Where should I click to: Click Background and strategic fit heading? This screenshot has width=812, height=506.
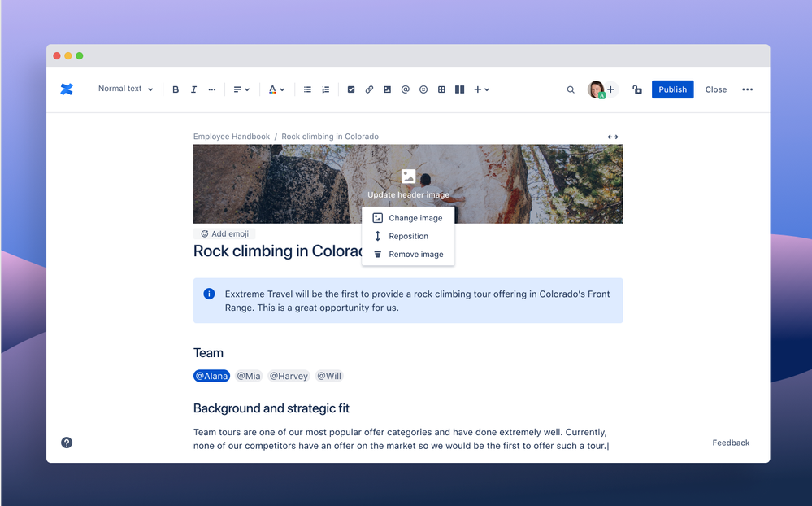(x=271, y=408)
